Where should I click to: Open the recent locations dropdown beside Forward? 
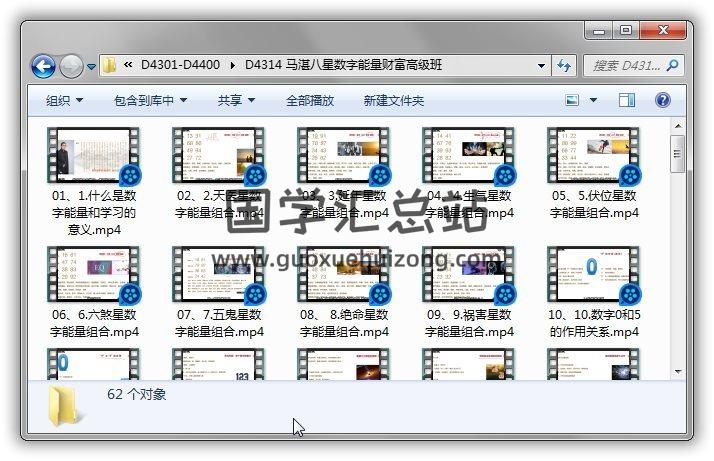[92, 67]
